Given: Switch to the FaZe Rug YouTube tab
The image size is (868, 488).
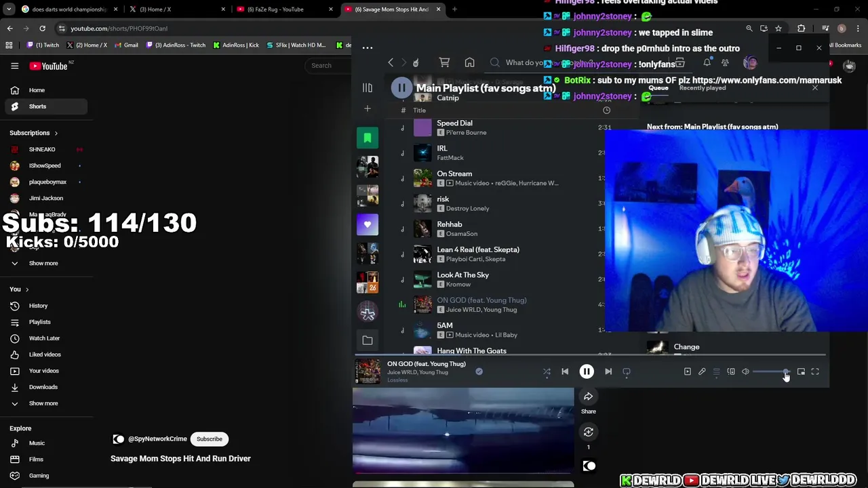Looking at the screenshot, I should [x=283, y=9].
